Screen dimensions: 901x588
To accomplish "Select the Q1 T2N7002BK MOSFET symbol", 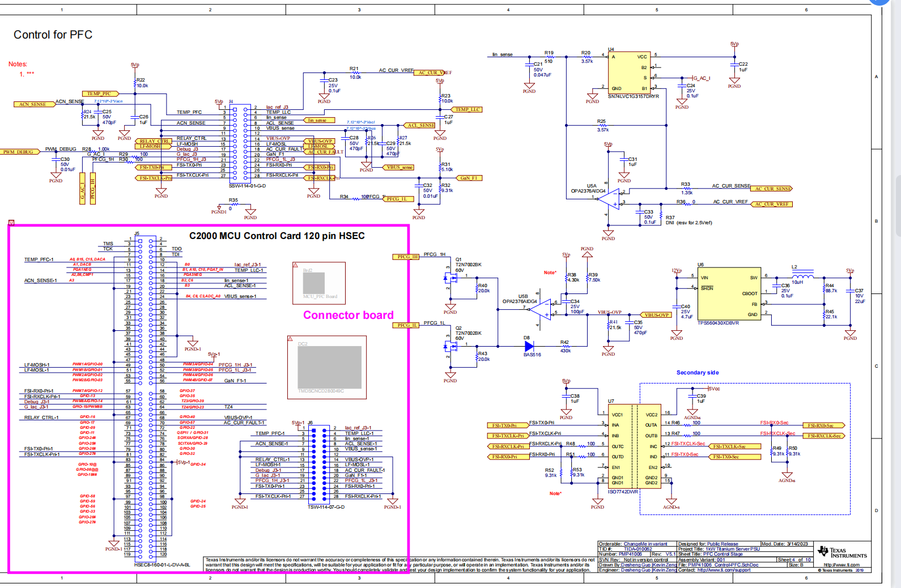I will click(452, 278).
